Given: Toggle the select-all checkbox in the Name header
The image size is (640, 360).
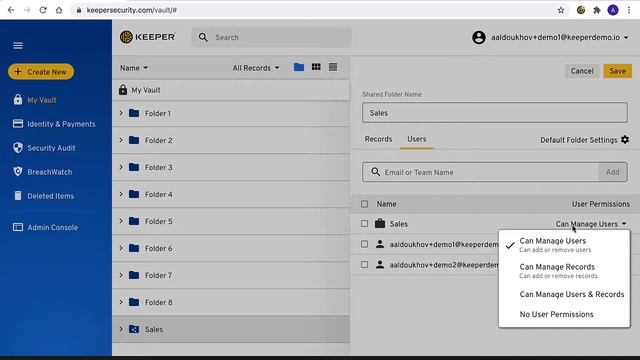Looking at the screenshot, I should (x=364, y=204).
